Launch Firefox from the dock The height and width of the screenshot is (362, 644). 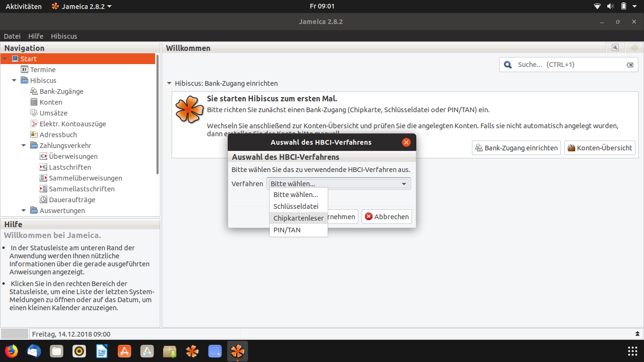click(x=11, y=351)
